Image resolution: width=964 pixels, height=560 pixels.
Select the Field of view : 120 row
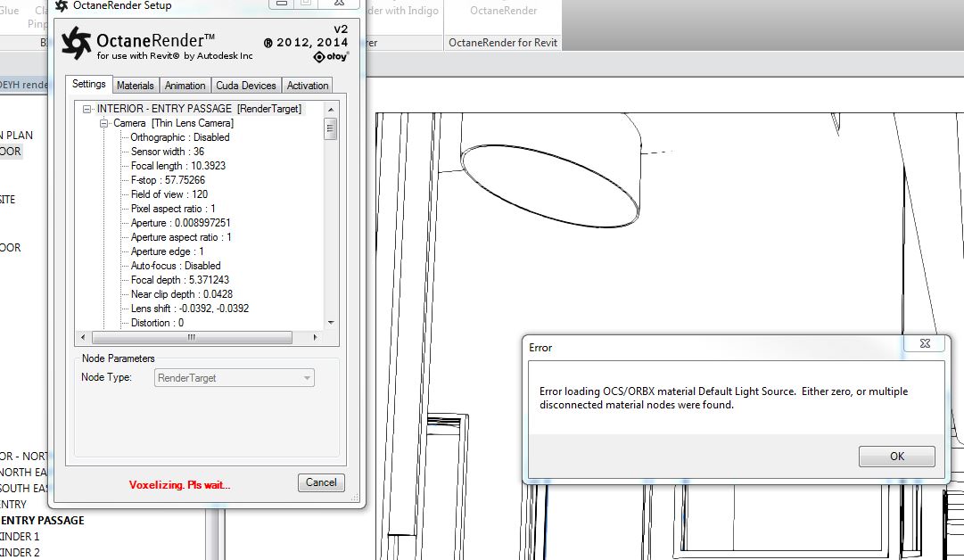(x=169, y=194)
